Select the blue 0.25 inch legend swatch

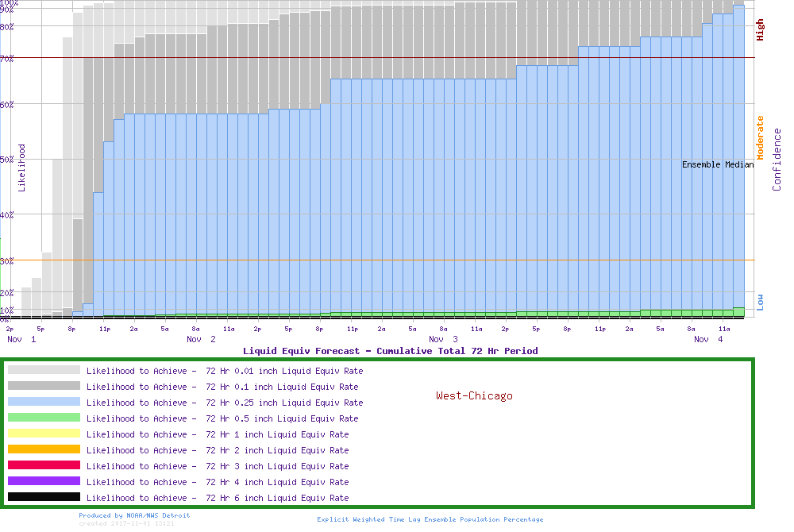click(44, 402)
